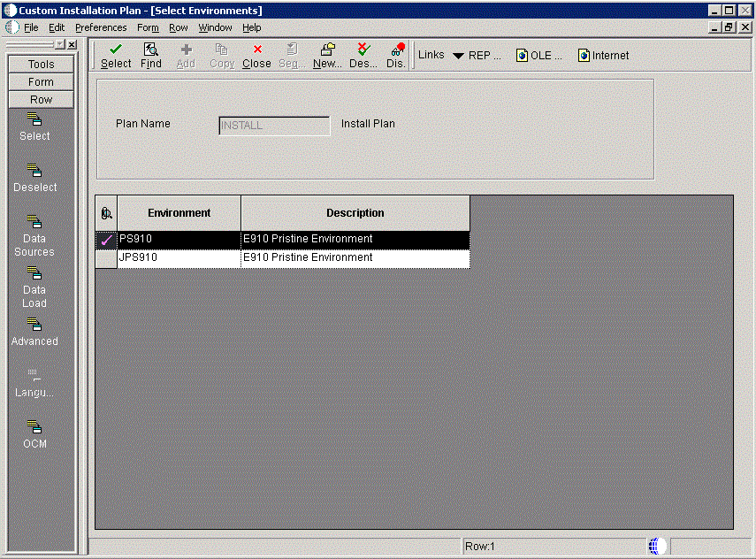Click the Close red X toolbar icon
The image size is (756, 559).
[x=257, y=50]
